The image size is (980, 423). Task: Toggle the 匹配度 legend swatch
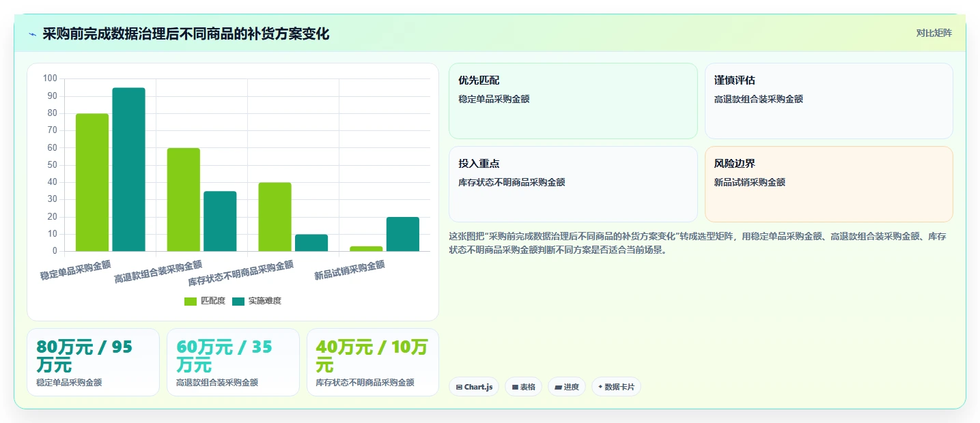(191, 301)
